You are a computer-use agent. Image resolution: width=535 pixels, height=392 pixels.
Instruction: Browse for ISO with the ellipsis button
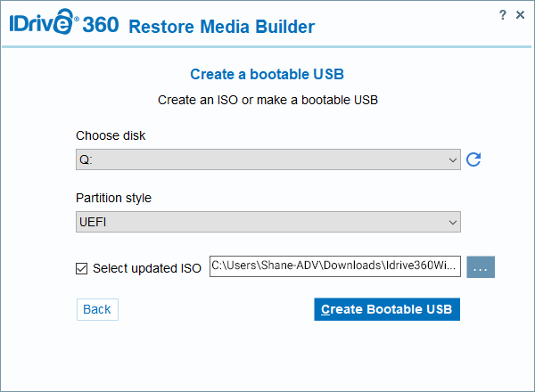[481, 267]
